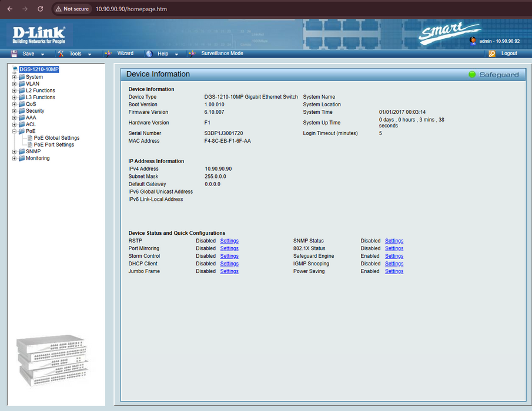Viewport: 532px width, 411px height.
Task: Expand the VLAN tree node
Action: 14,84
